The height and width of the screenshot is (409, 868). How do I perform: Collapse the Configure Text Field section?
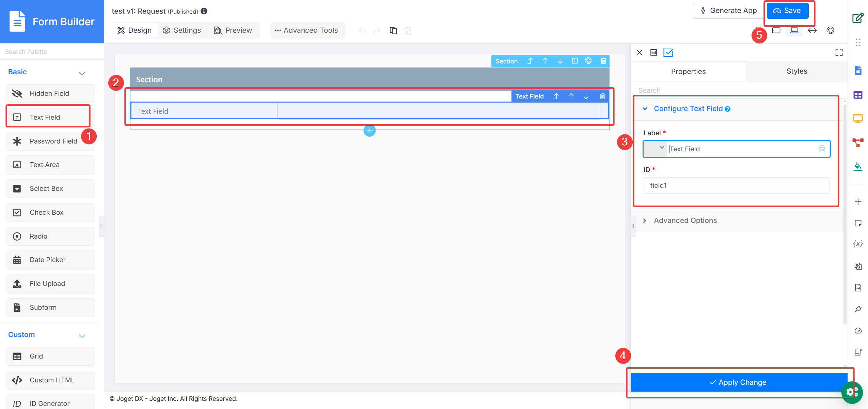coord(645,109)
